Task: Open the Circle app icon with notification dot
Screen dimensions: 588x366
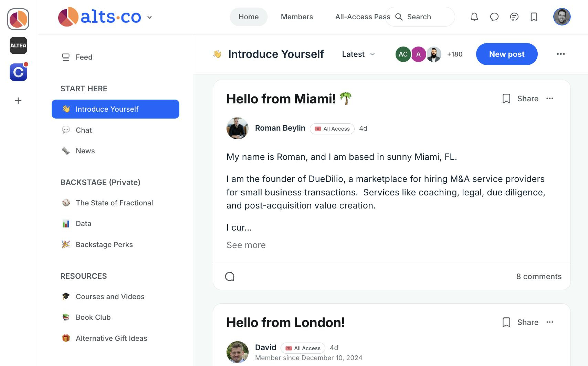Action: [x=18, y=72]
